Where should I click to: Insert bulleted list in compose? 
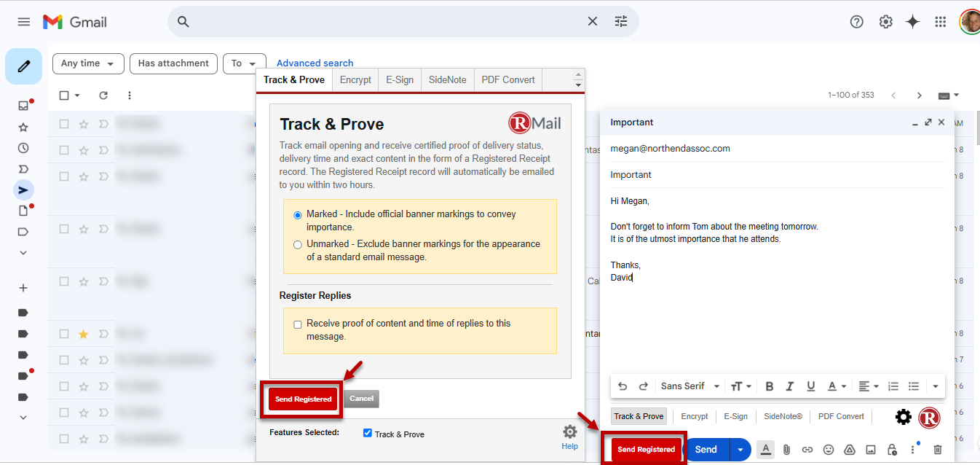click(914, 386)
